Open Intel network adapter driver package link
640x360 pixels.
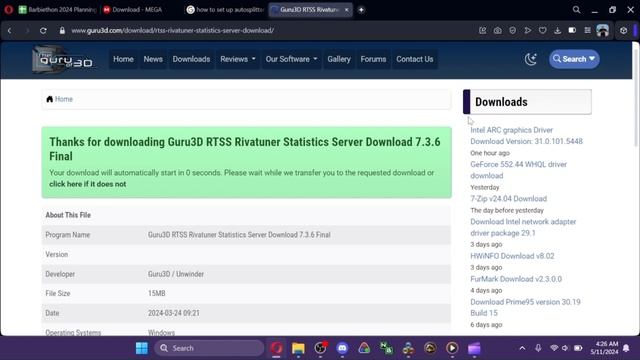523,227
